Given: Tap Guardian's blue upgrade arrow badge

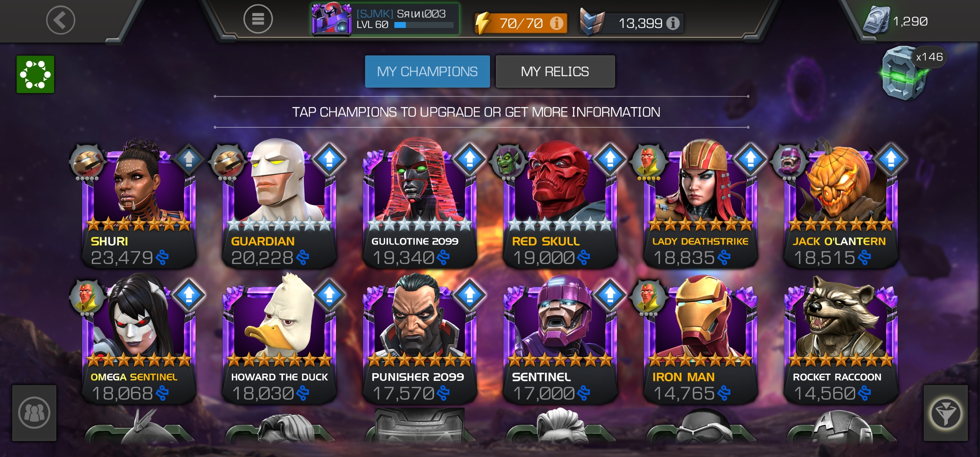Looking at the screenshot, I should (329, 159).
